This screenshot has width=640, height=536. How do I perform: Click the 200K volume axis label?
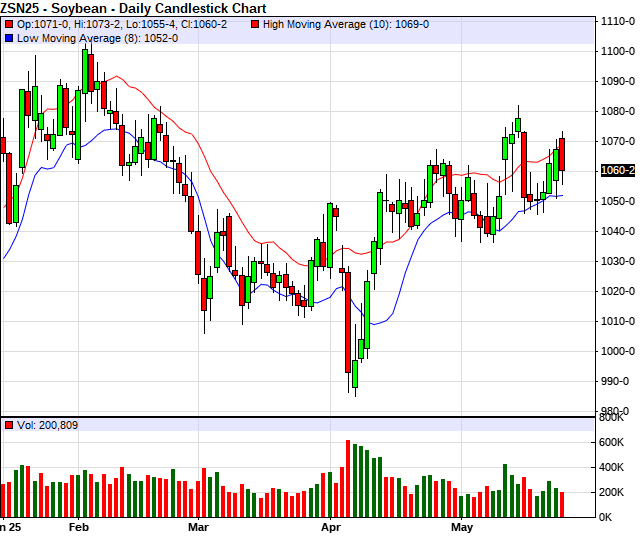[x=614, y=493]
